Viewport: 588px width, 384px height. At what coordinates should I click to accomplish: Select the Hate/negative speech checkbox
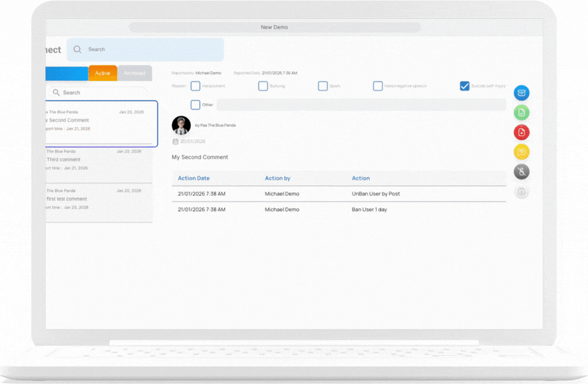click(x=378, y=86)
